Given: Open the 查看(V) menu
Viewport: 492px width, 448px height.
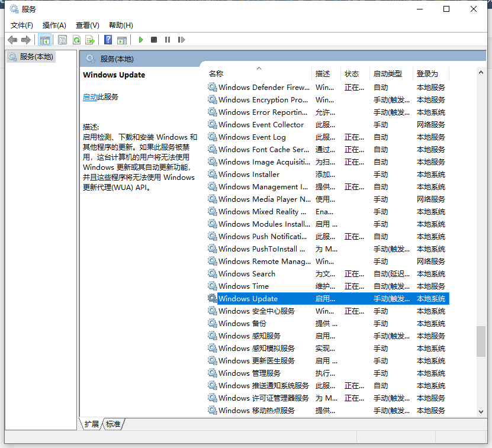Looking at the screenshot, I should coord(88,25).
